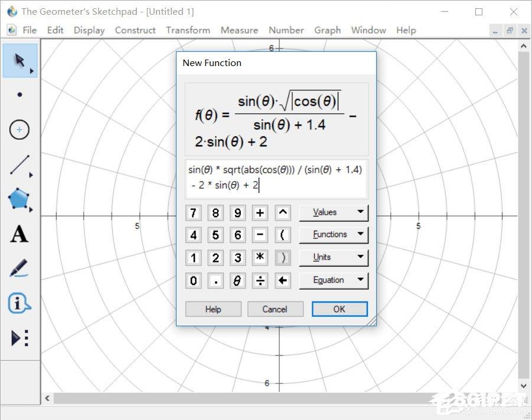Insert an open parenthesis
This screenshot has height=420, width=532.
click(283, 235)
